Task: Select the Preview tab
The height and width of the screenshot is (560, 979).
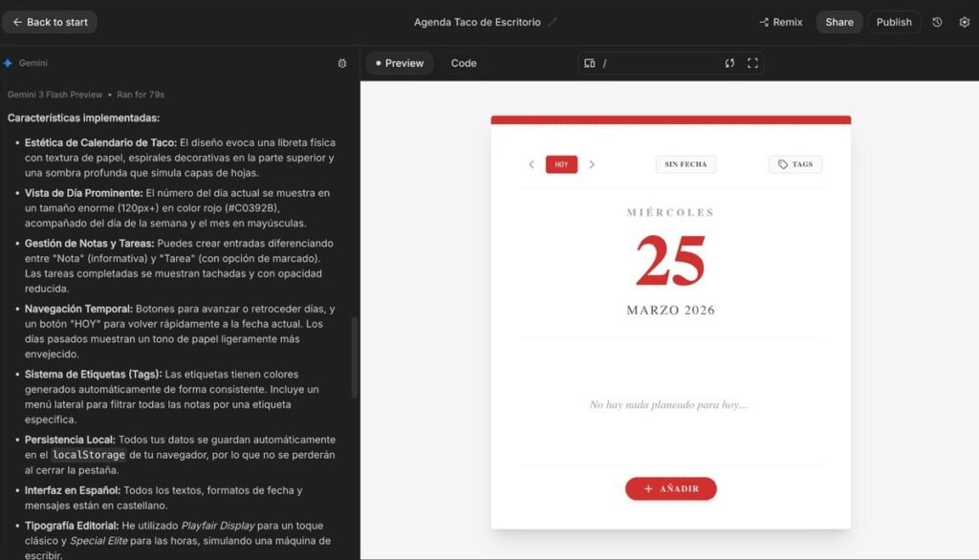Action: (x=399, y=63)
